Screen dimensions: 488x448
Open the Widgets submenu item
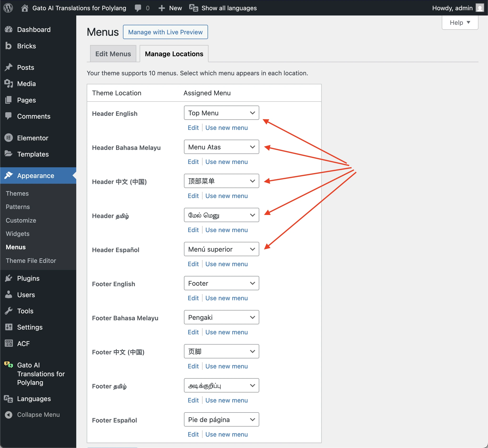[17, 234]
